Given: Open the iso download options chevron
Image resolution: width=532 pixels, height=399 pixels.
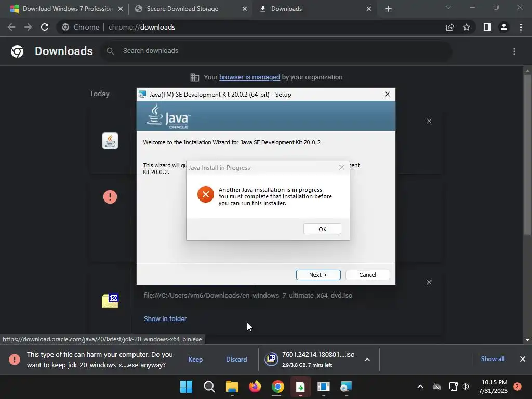Looking at the screenshot, I should [x=367, y=360].
